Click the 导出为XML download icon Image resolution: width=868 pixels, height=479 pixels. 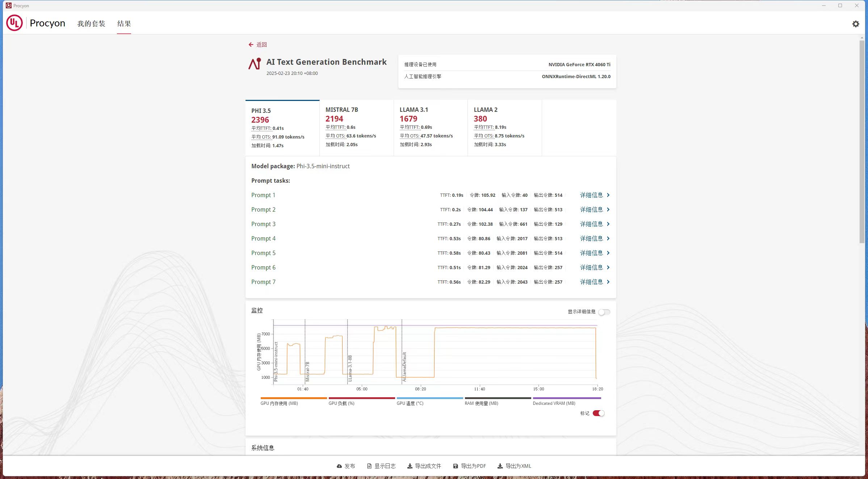500,466
